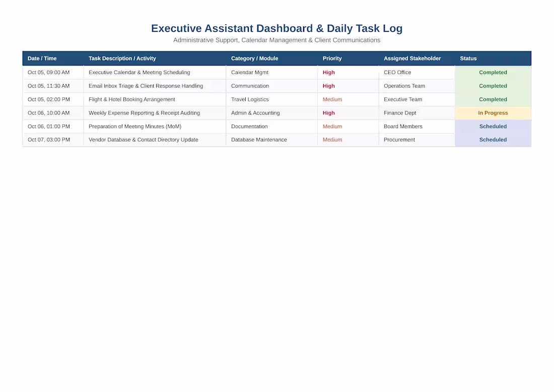Select the 'Database Maintenance' category cell
The width and height of the screenshot is (554, 392).
(x=271, y=140)
